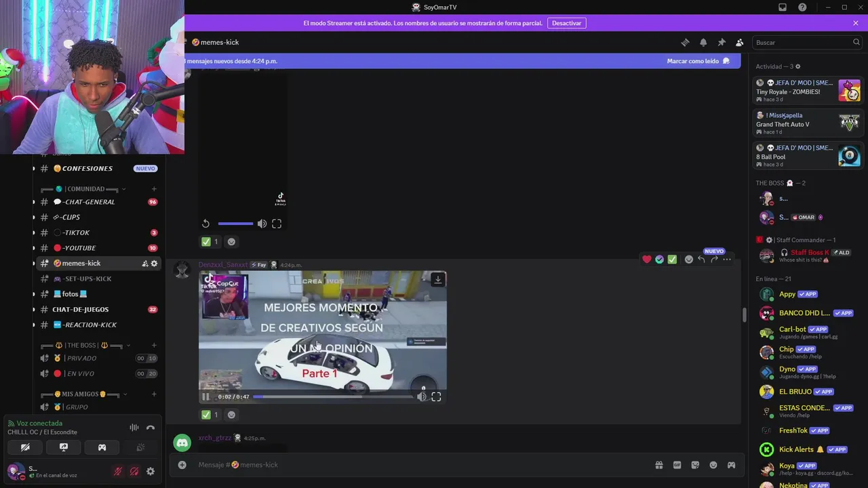Viewport: 868px width, 488px height.
Task: Open emoji picker in message box
Action: coord(713,465)
